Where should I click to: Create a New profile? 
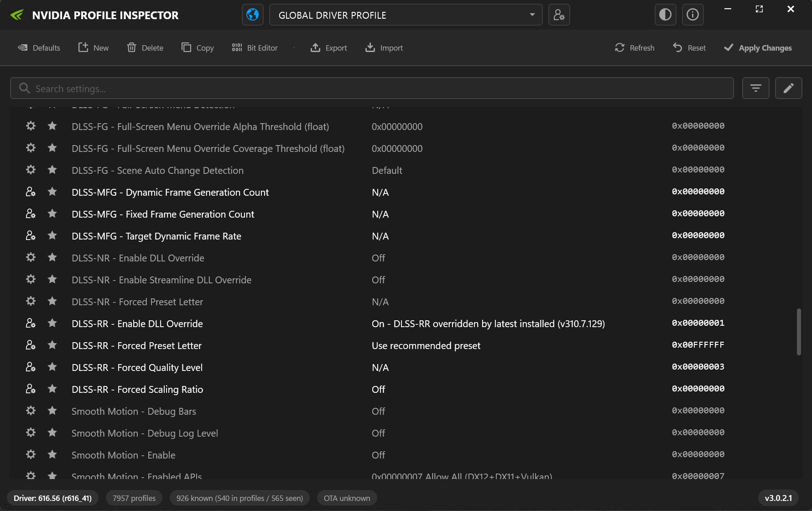pos(94,47)
